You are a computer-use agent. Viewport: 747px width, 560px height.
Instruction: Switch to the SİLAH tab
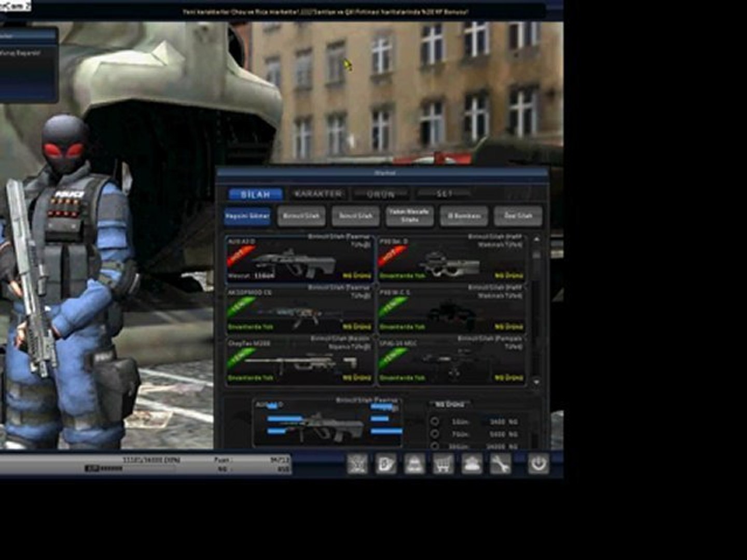click(256, 194)
